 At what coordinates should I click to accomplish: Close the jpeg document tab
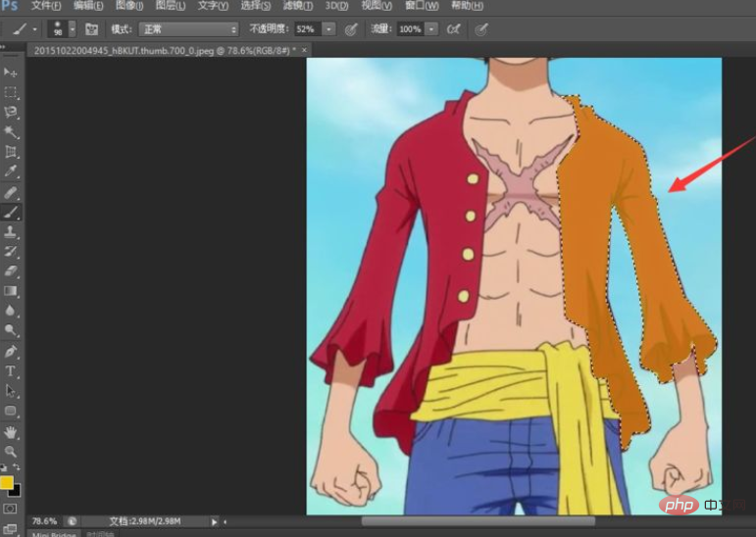pos(304,50)
